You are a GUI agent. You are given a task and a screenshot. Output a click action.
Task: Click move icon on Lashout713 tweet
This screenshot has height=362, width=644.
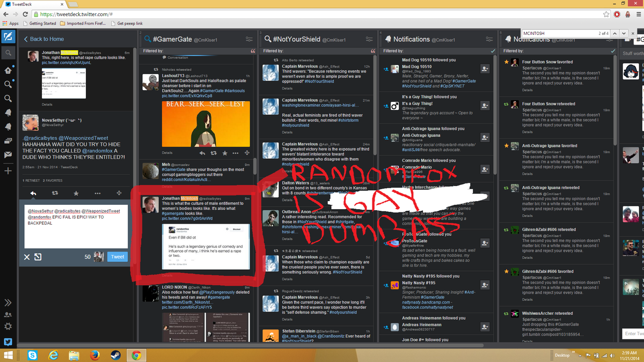coord(247,153)
